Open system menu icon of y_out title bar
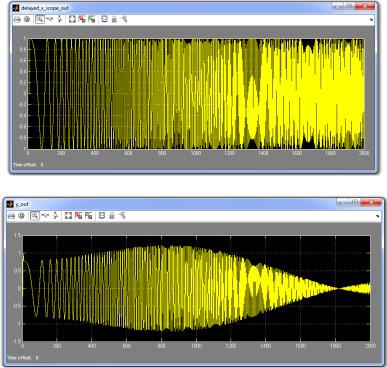Screen dimensions: 387x368 [x=10, y=204]
